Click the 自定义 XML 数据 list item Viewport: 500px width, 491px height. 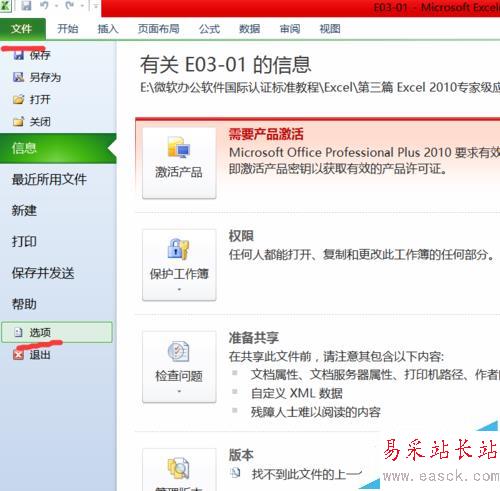click(x=297, y=393)
